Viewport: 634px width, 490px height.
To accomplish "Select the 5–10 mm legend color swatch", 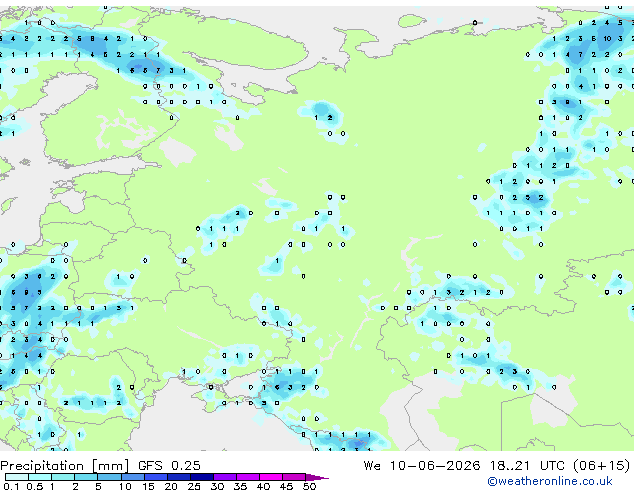I will [x=109, y=477].
